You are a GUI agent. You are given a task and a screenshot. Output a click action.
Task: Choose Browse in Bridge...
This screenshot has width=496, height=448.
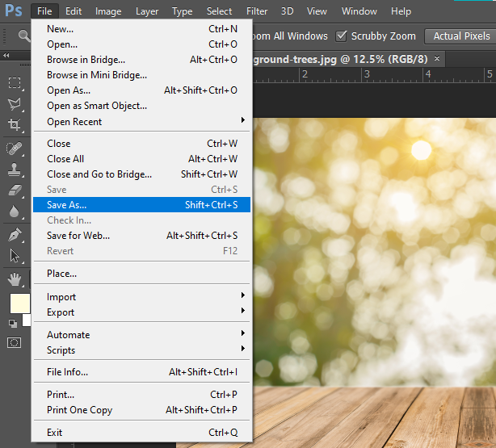coord(141,60)
